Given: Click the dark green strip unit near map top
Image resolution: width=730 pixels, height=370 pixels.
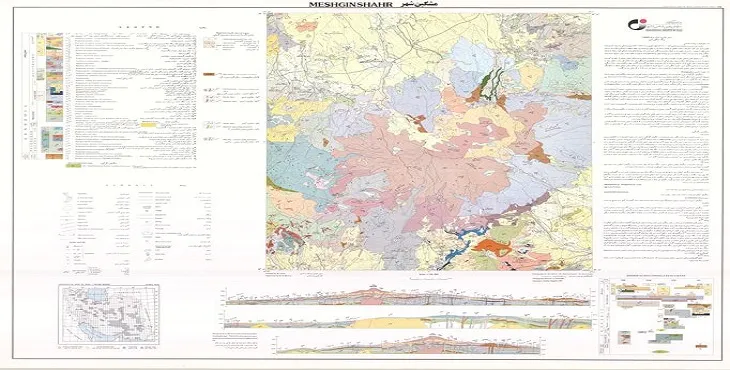Looking at the screenshot, I should click(x=487, y=84).
